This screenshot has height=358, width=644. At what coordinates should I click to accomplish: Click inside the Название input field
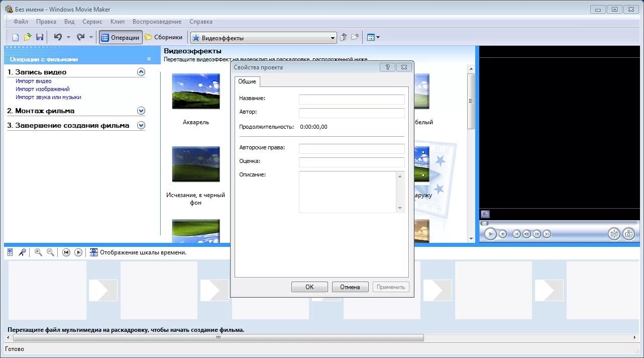coord(351,99)
